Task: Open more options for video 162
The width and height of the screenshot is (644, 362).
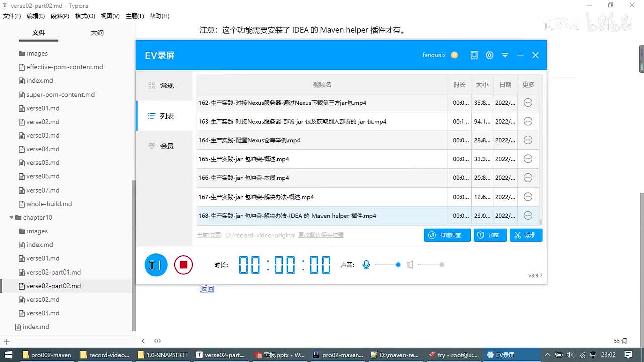Action: [x=528, y=103]
